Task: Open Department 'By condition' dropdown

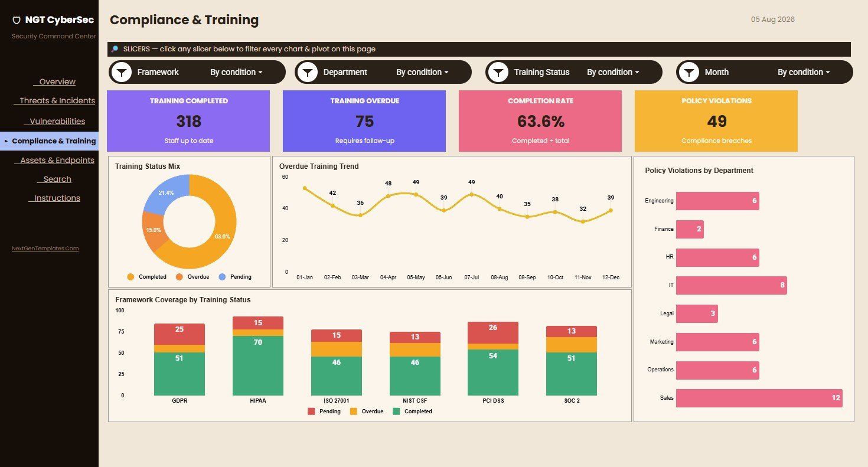Action: (x=422, y=72)
